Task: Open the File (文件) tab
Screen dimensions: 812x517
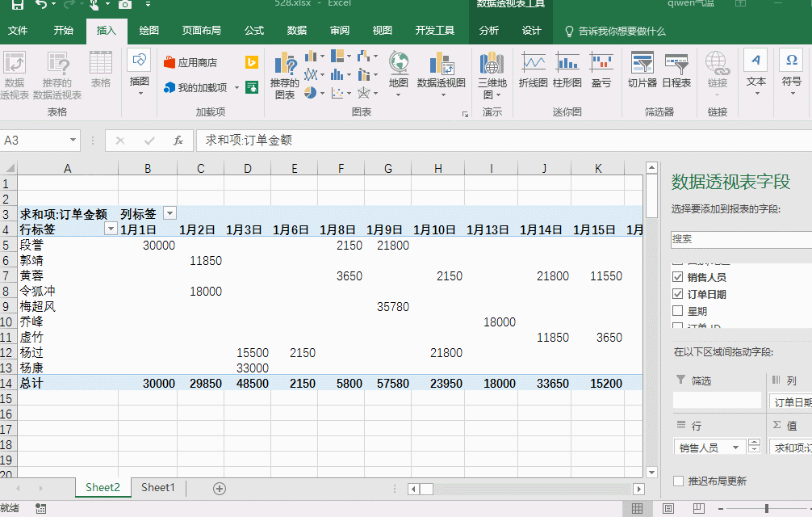Action: point(18,31)
